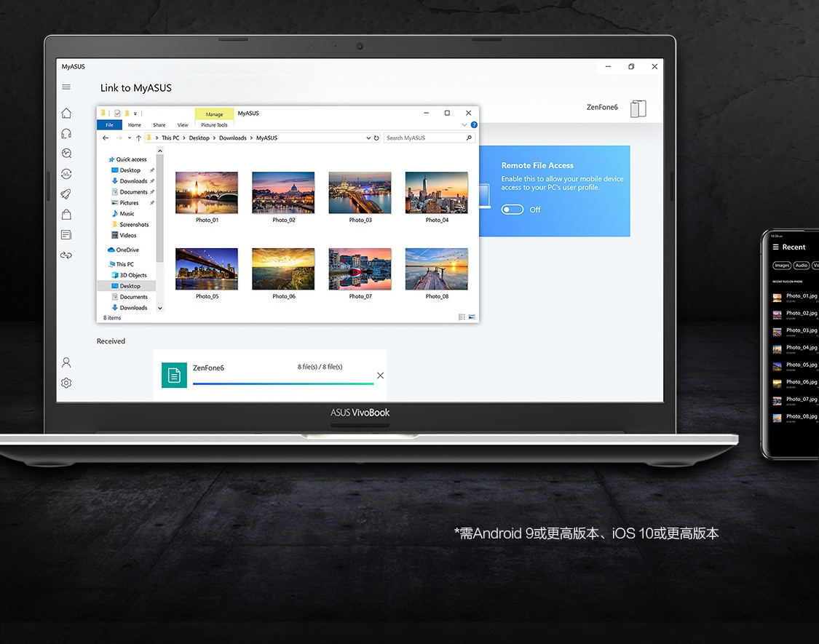Cancel the ZenFone6 transfer with X button
819x644 pixels.
pos(380,375)
